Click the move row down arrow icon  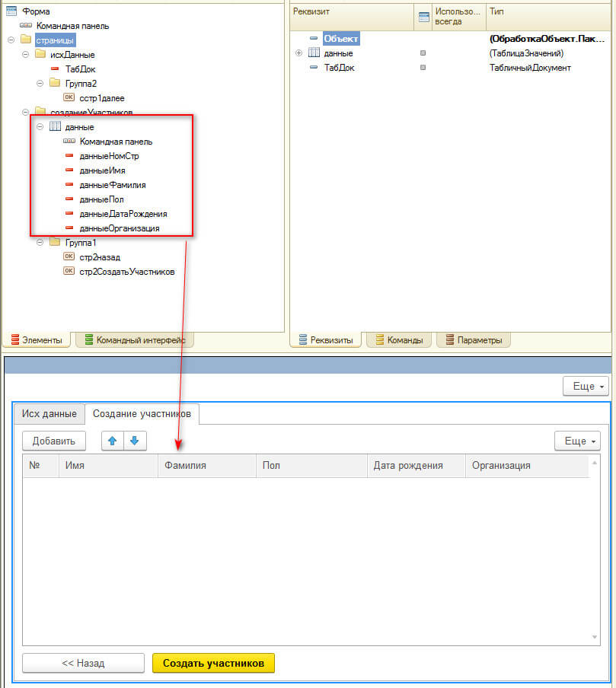tap(134, 441)
